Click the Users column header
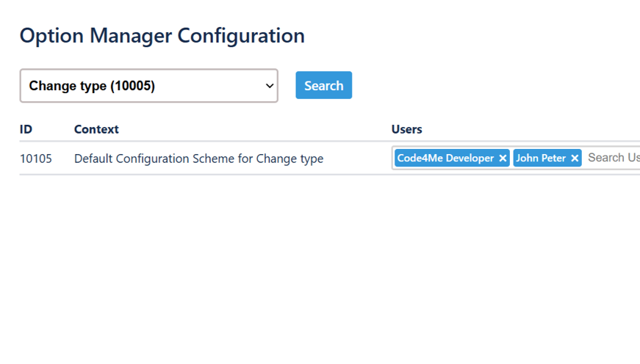The height and width of the screenshot is (364, 640). click(x=406, y=129)
